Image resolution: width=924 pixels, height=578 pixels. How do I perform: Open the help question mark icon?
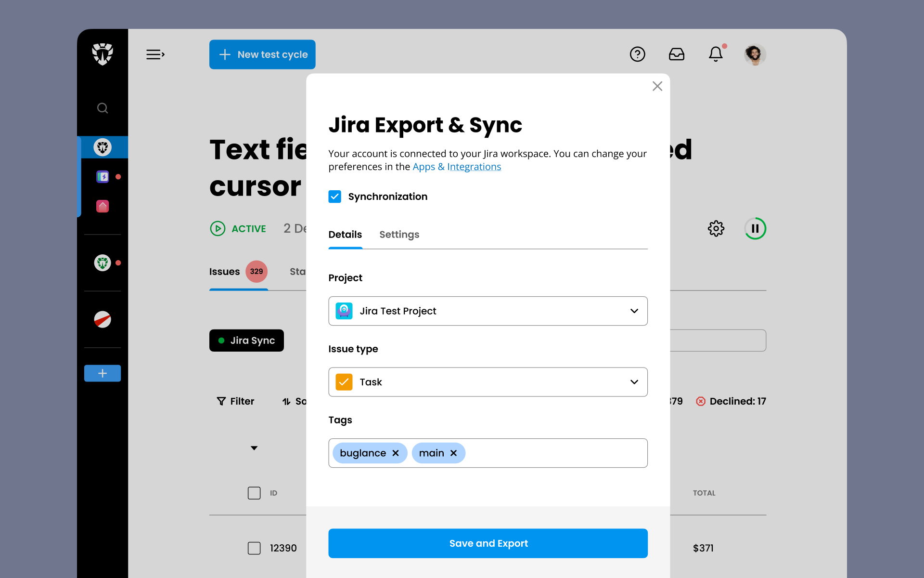(638, 54)
